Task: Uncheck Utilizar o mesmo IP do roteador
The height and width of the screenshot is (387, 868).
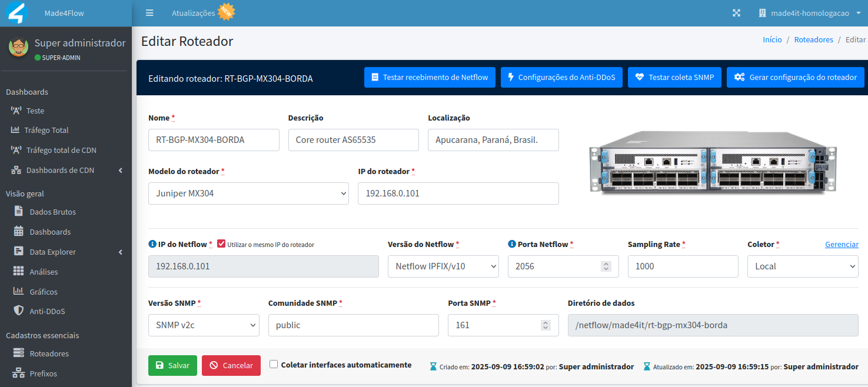Action: click(221, 243)
